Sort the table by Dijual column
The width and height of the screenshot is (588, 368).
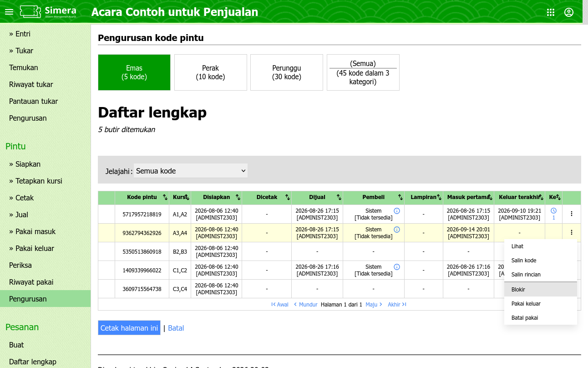(339, 198)
